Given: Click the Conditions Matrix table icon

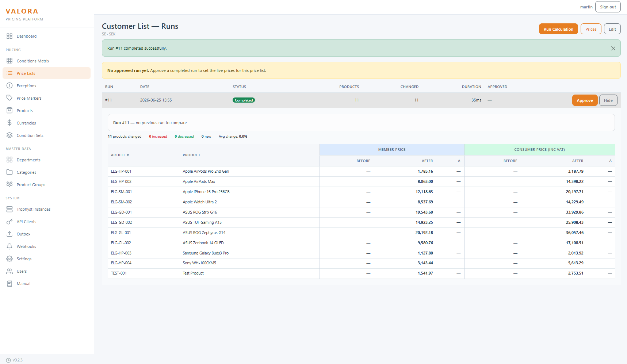Looking at the screenshot, I should point(9,61).
